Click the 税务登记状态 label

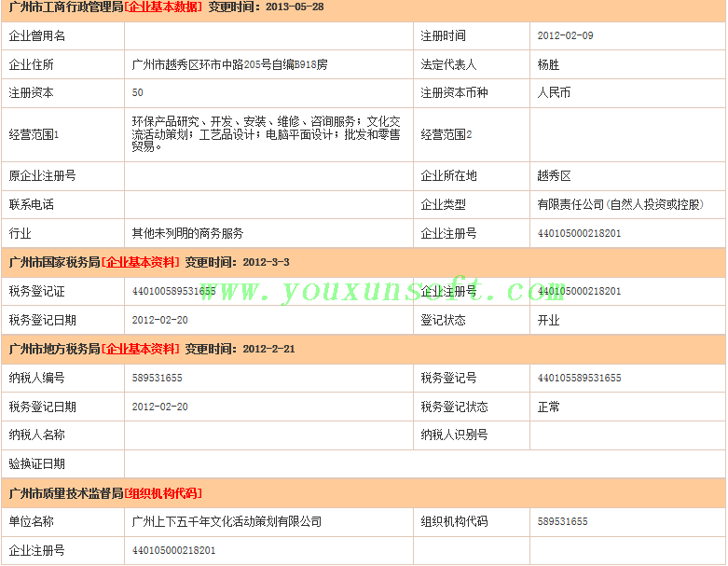coord(454,407)
